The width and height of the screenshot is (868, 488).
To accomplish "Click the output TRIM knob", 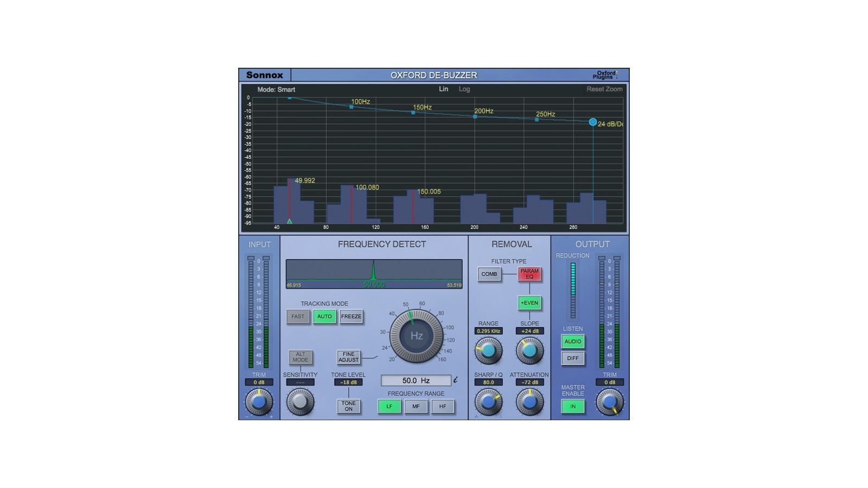I will (610, 402).
